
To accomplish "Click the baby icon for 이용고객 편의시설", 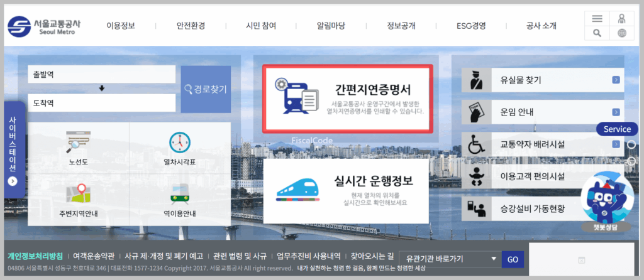I will (477, 176).
